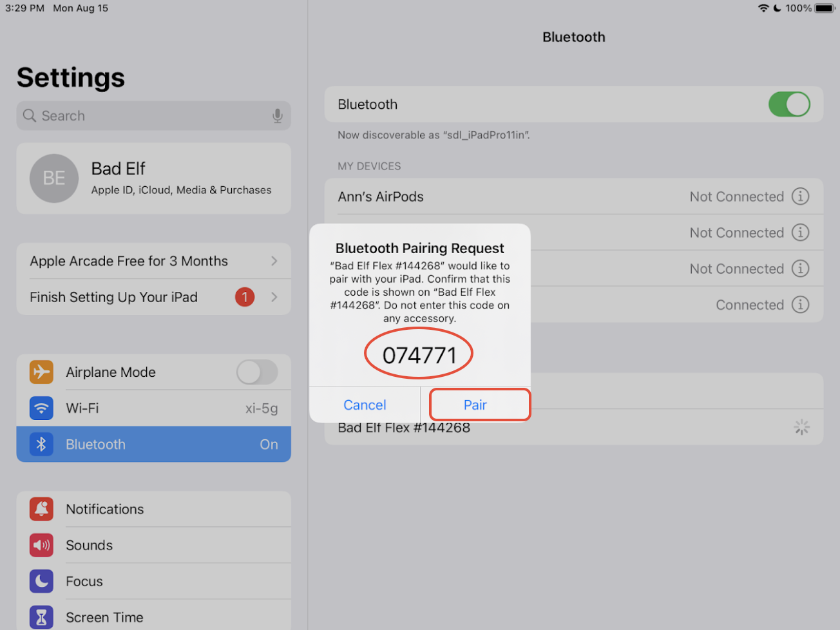
Task: Tap microphone icon in search field
Action: tap(277, 116)
